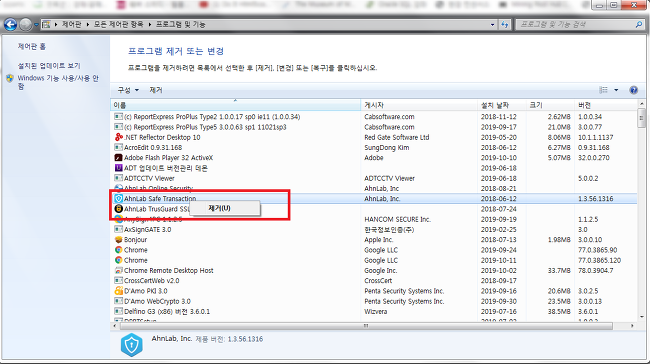Viewport: 650px width, 364px height.
Task: Select 제어판 in the breadcrumb path
Action: click(x=72, y=24)
